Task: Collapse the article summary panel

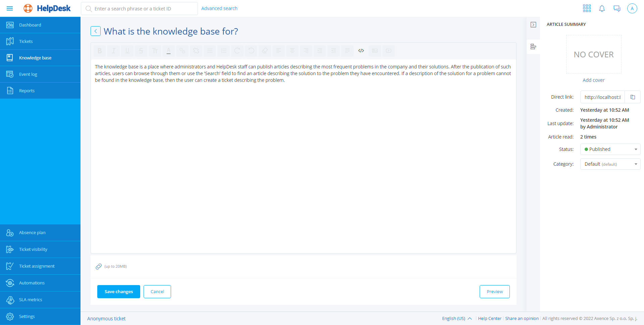Action: point(533,25)
